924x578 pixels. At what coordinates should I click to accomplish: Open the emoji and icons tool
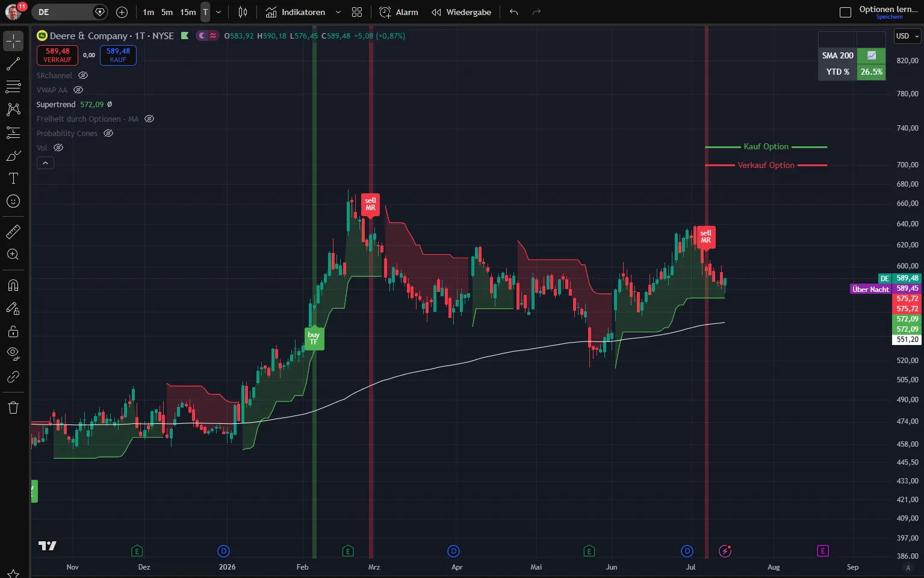tap(13, 201)
